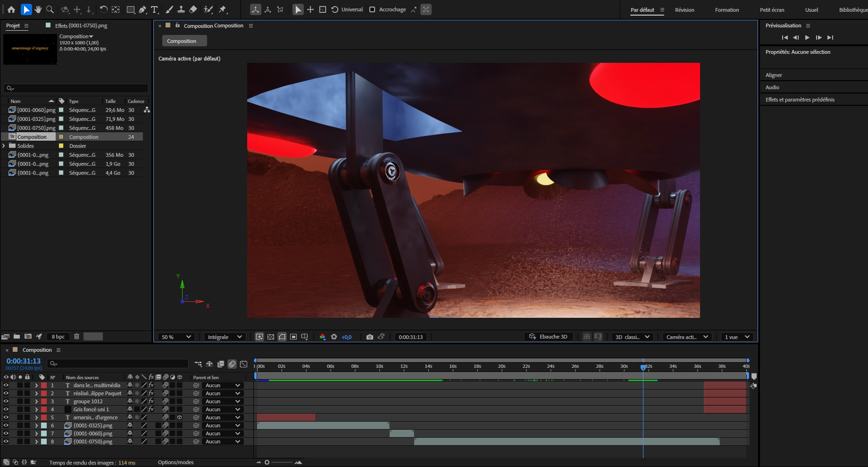Switch to the Révision workspace tab
The width and height of the screenshot is (868, 467).
[684, 9]
